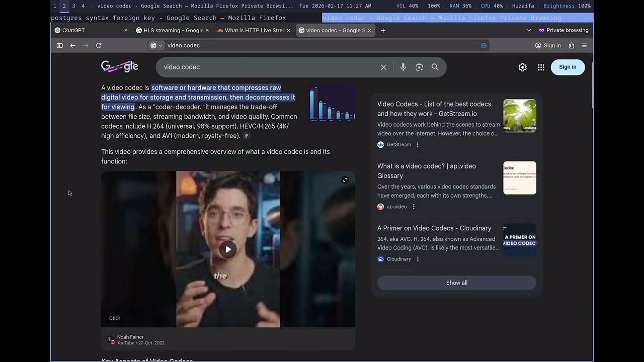Click inside the Google search field
The width and height of the screenshot is (644, 362).
click(269, 67)
